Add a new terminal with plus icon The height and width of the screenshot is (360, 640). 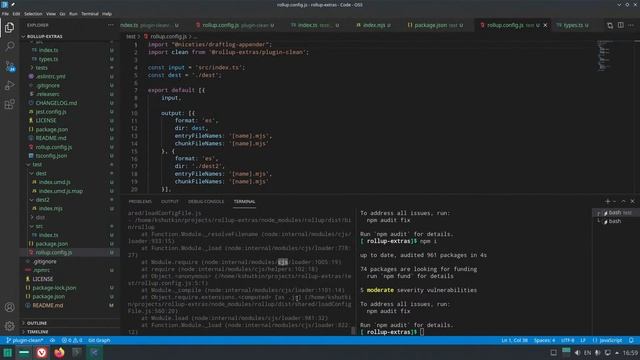click(x=607, y=201)
